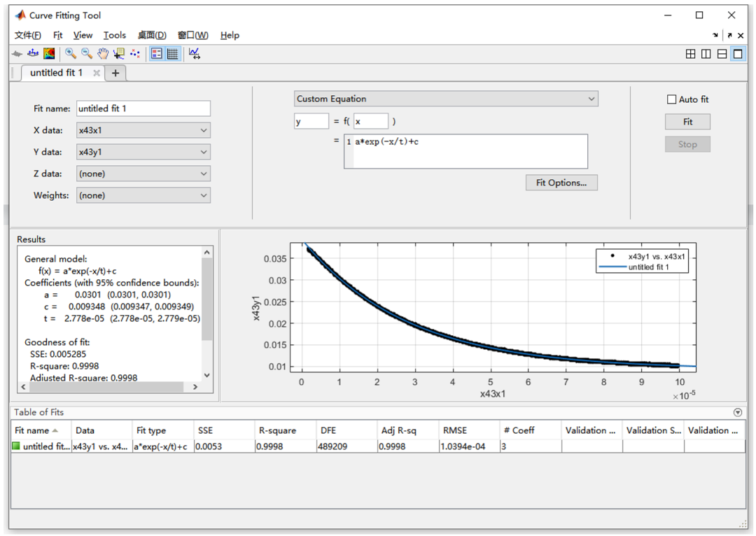Expand the Custom Equation fit type dropdown
The width and height of the screenshot is (756, 536).
pos(446,99)
